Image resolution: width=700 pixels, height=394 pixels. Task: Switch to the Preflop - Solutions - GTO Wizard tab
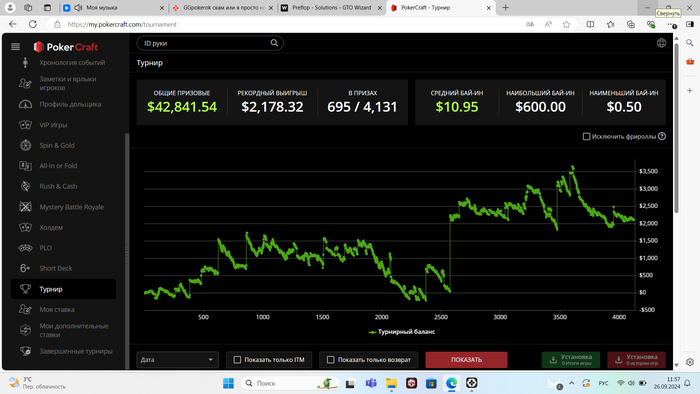click(x=332, y=8)
